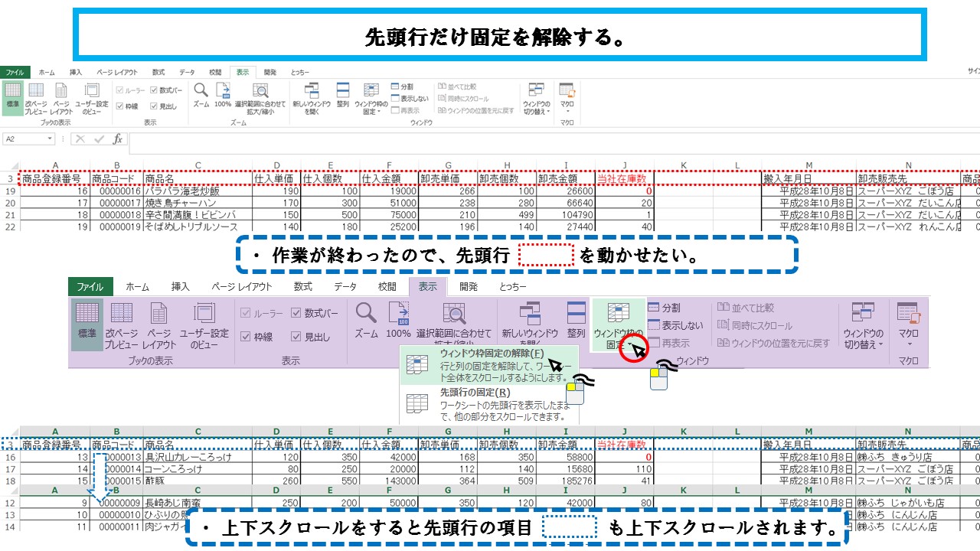The height and width of the screenshot is (551, 980).
Task: Set zoom to 100% in the enlarged ribbon
Action: click(398, 320)
